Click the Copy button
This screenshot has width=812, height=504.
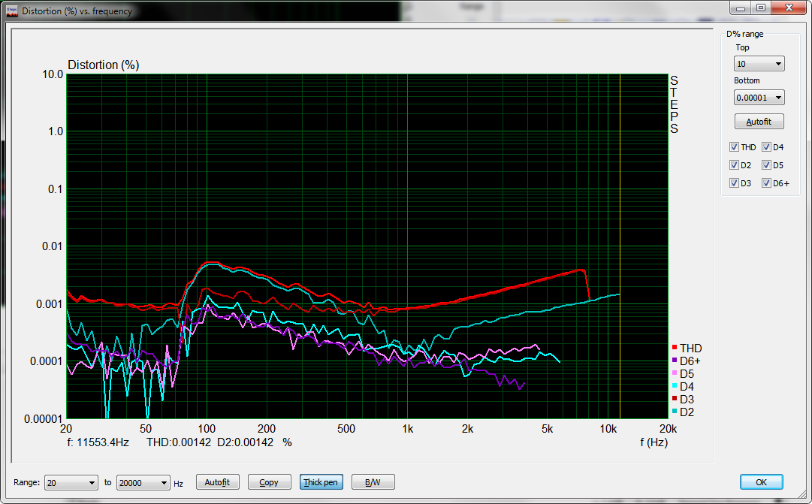[x=268, y=482]
